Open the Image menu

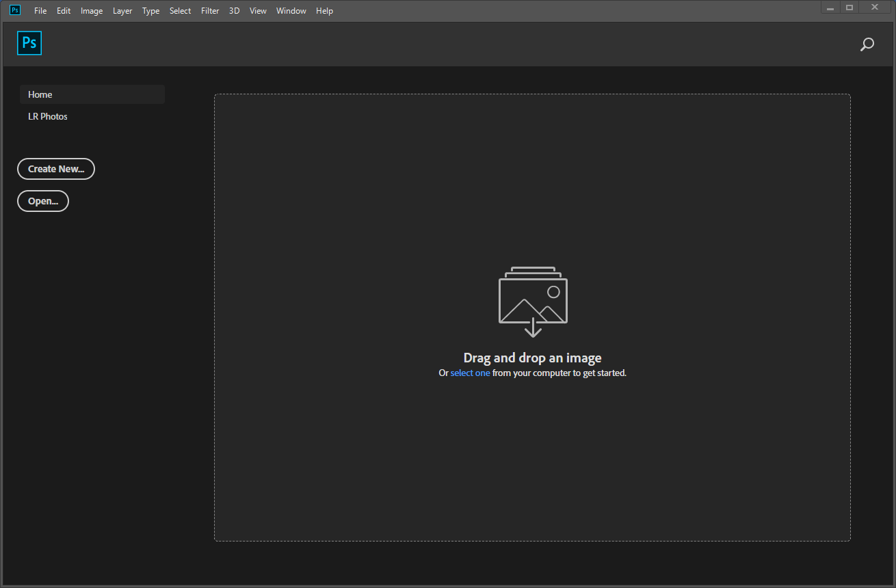click(x=92, y=10)
